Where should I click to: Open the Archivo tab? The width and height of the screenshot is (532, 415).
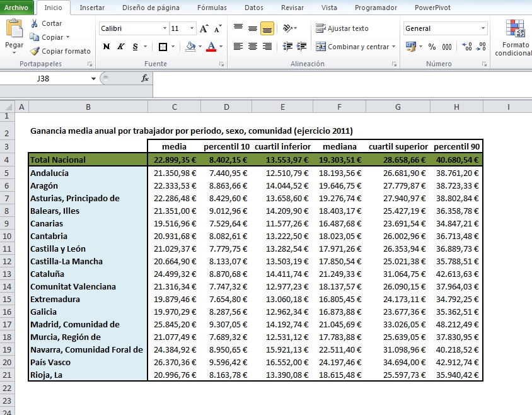[16, 8]
